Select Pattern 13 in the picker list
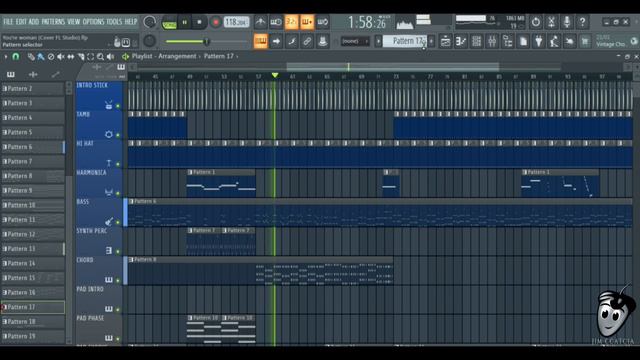This screenshot has width=640, height=360. (x=33, y=249)
